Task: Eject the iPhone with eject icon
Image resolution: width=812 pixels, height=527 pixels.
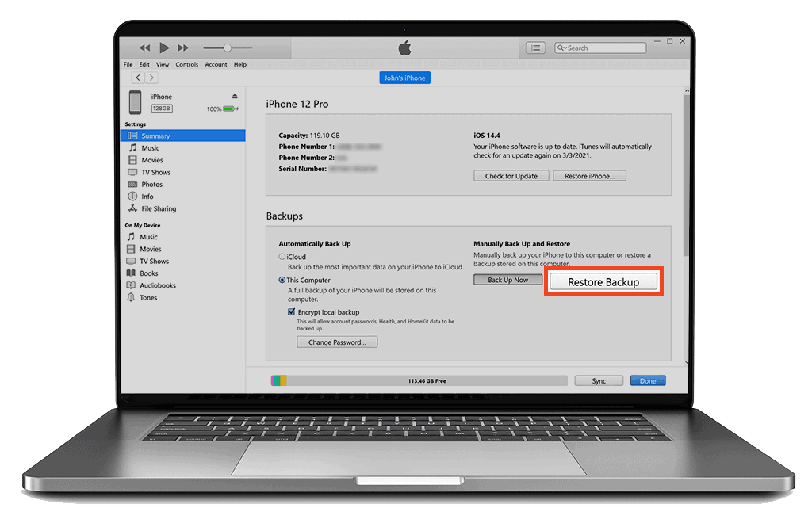Action: point(235,97)
